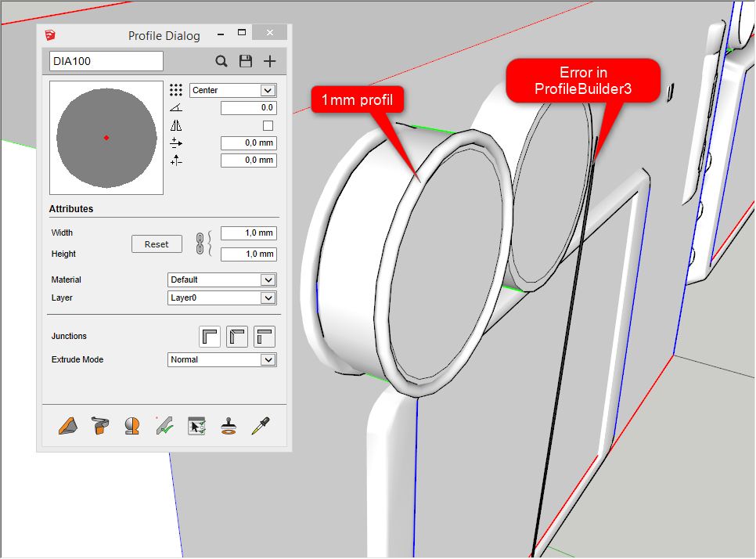Click the rotation angle 0.0 field
This screenshot has height=559, width=756.
[249, 108]
